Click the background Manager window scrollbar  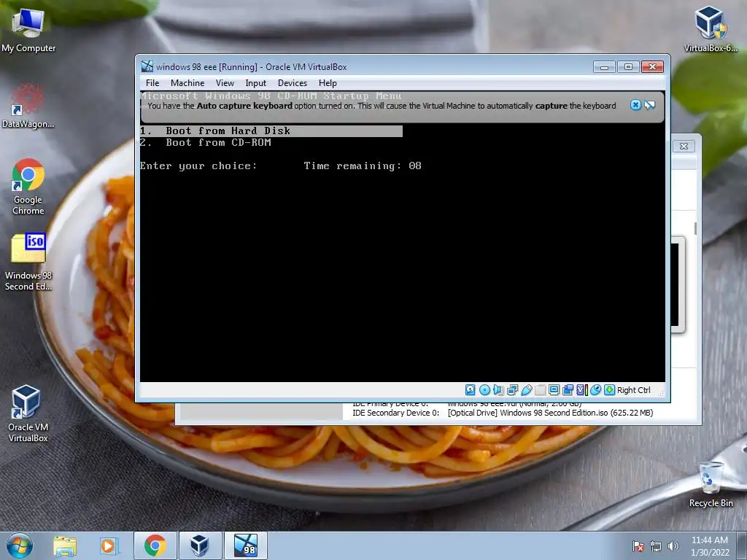pyautogui.click(x=695, y=228)
